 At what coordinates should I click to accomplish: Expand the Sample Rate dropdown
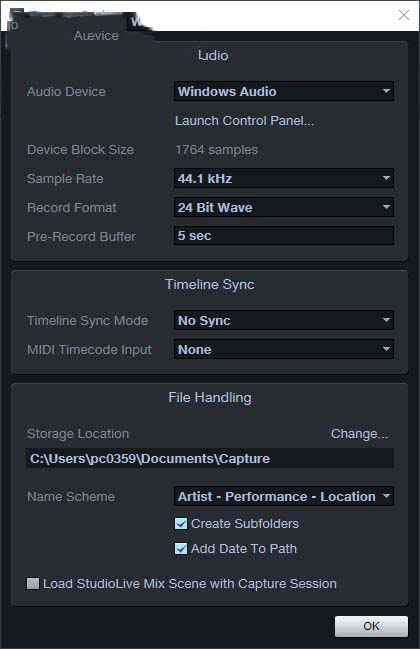pos(283,178)
